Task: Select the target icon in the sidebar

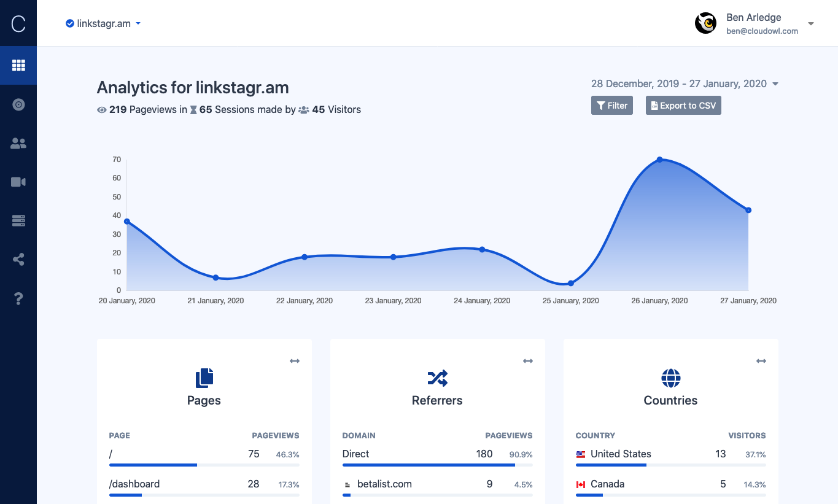Action: click(18, 104)
